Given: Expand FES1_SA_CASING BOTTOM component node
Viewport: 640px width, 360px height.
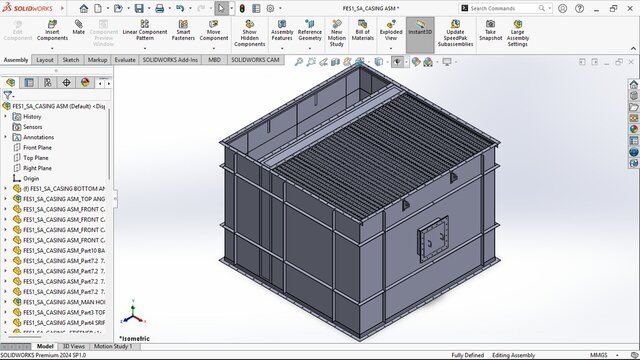Looking at the screenshot, I should click(x=6, y=189).
